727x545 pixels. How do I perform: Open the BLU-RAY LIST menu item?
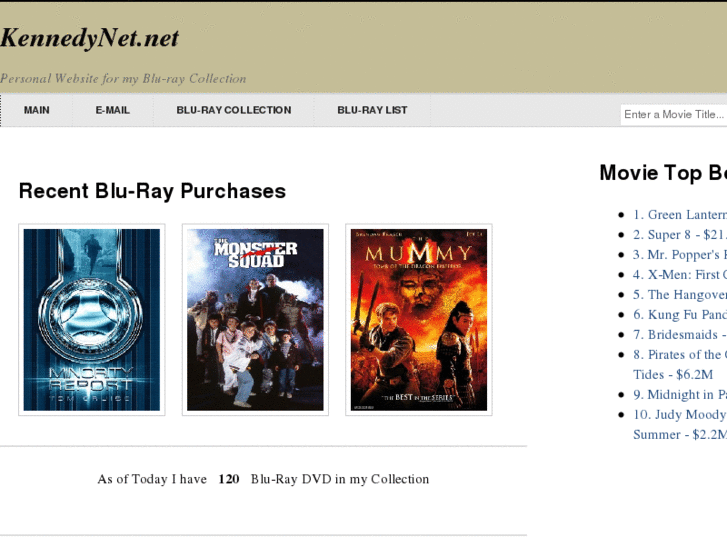coord(372,110)
